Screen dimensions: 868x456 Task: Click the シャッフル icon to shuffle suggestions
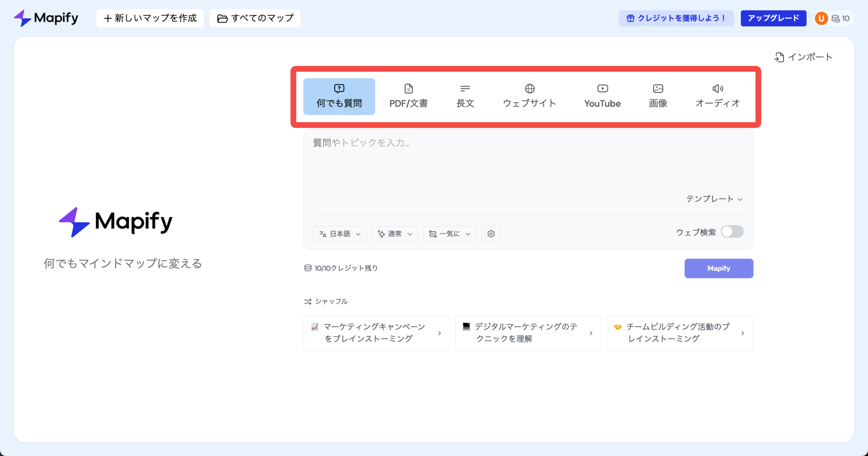[x=307, y=301]
